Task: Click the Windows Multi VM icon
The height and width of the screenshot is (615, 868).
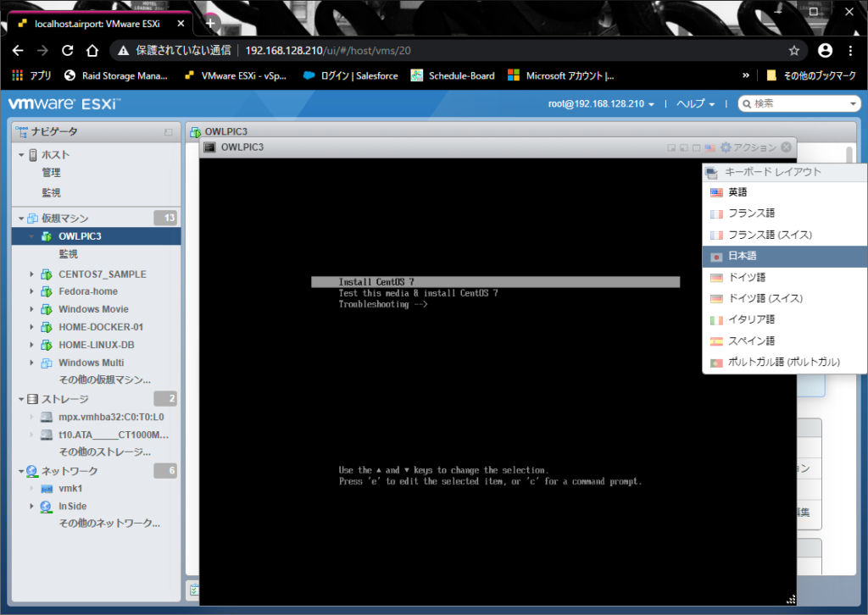Action: click(x=47, y=363)
